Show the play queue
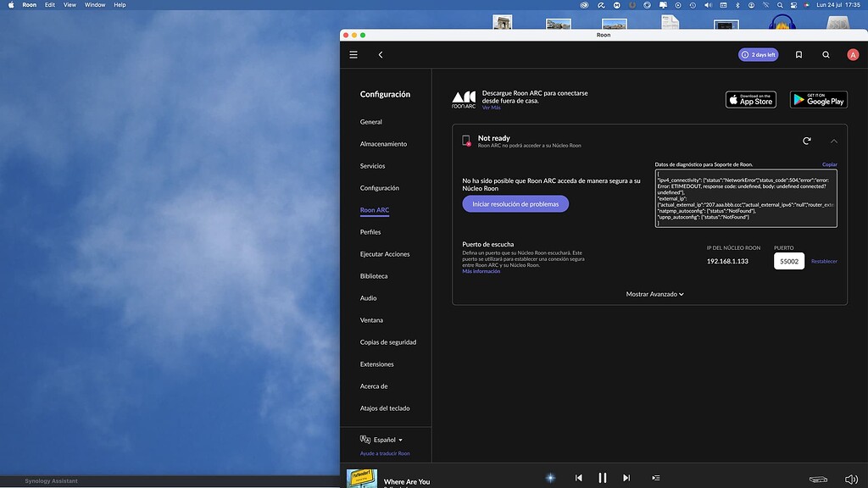 coord(655,478)
